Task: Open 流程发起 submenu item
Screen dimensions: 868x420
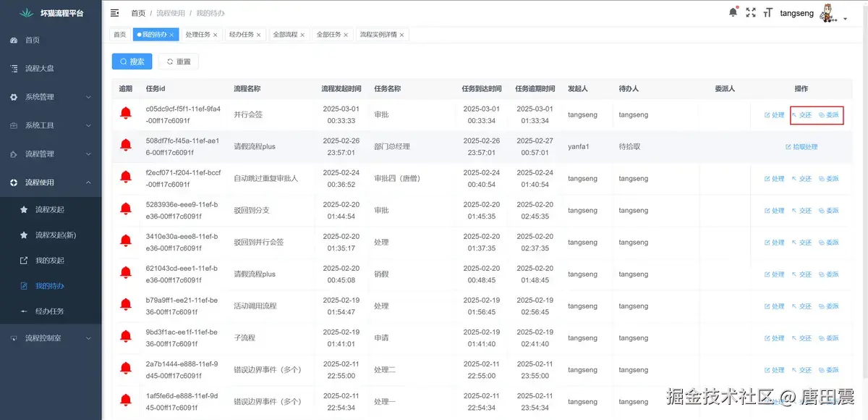Action: click(x=51, y=209)
